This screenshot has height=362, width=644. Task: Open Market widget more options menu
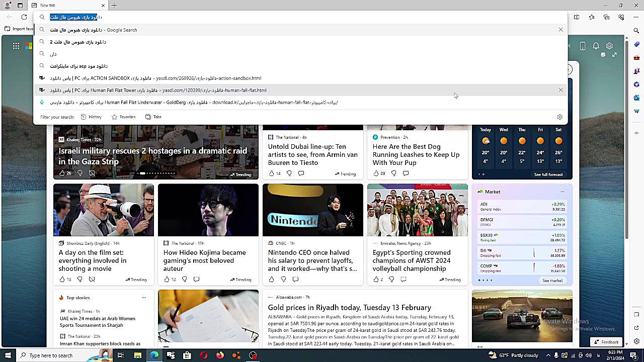(x=562, y=192)
